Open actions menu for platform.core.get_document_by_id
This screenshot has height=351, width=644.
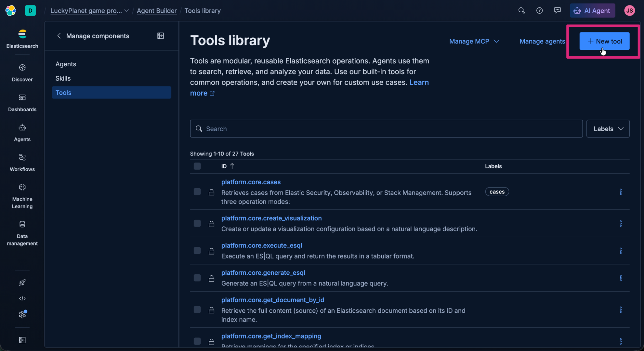point(620,310)
